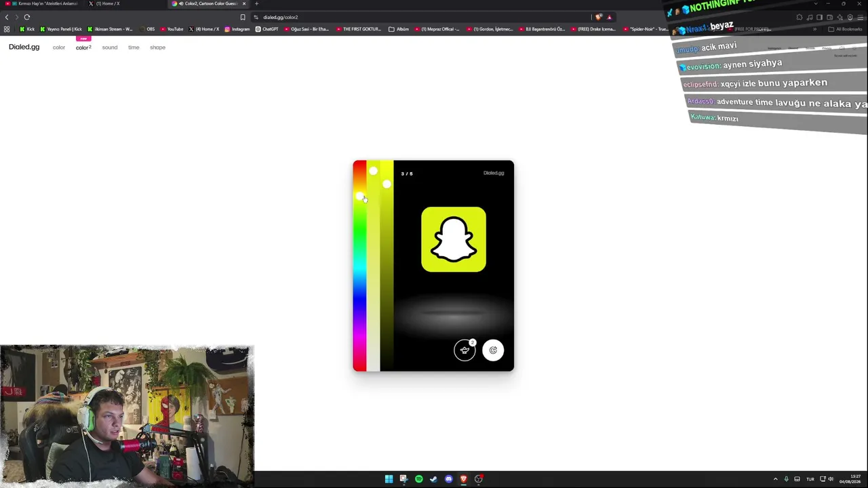This screenshot has height=488, width=868.
Task: Open the OBS bookmark
Action: (146, 29)
